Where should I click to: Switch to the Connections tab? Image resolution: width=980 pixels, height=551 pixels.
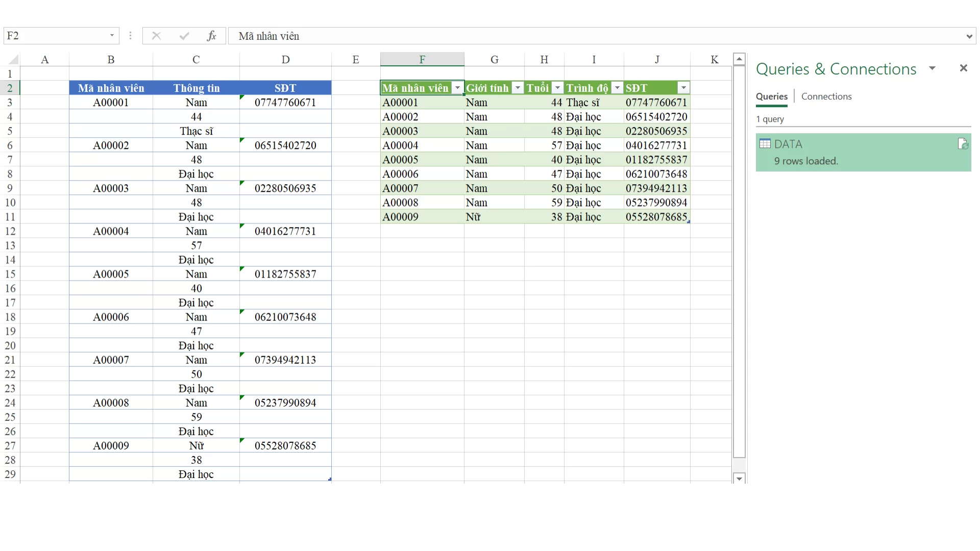(826, 96)
